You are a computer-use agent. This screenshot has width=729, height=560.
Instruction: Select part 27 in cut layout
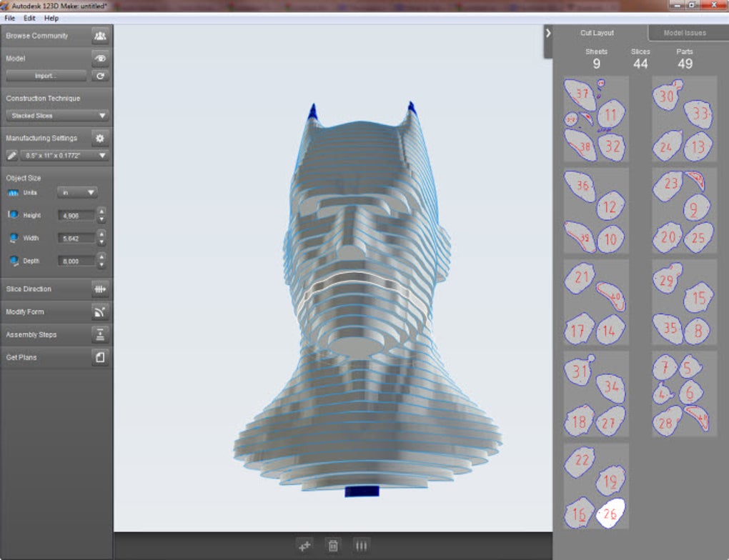pos(610,421)
